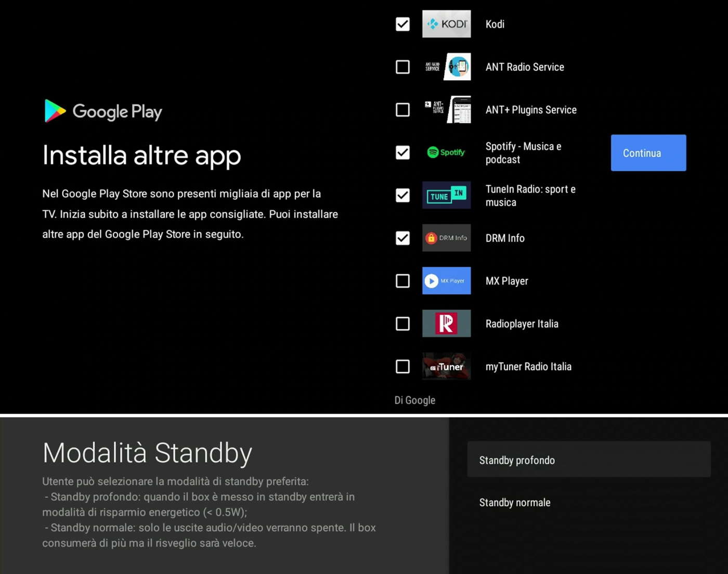Click the Modalità Standby heading
The width and height of the screenshot is (728, 574).
(148, 453)
